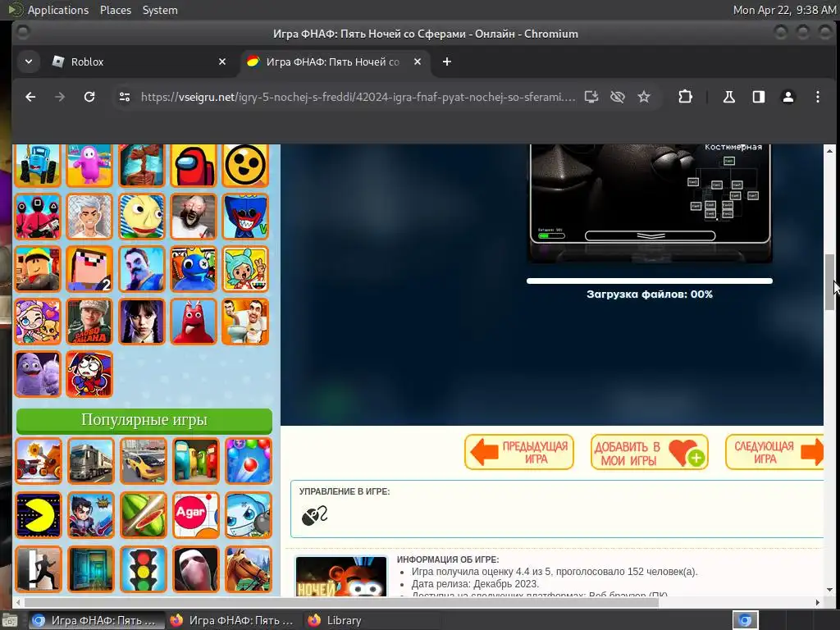Image resolution: width=840 pixels, height=630 pixels.
Task: Bookmark this page with the star icon
Action: click(644, 97)
